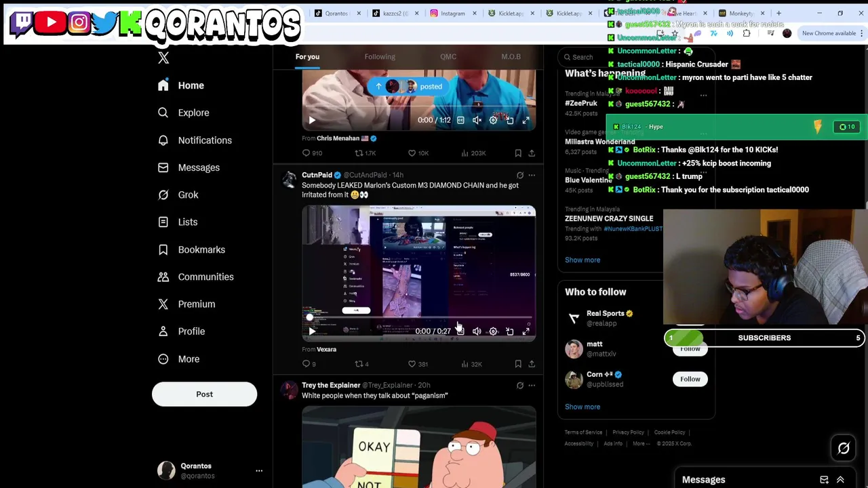
Task: Reply to the CutnPaid post with 9 replies
Action: tap(309, 364)
